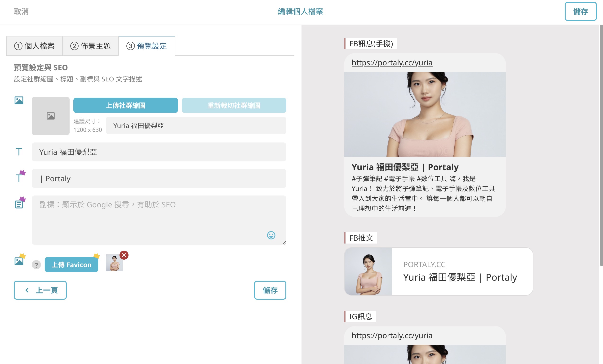Click the 編輯個人檔案 page title
The height and width of the screenshot is (364, 603).
tap(301, 12)
